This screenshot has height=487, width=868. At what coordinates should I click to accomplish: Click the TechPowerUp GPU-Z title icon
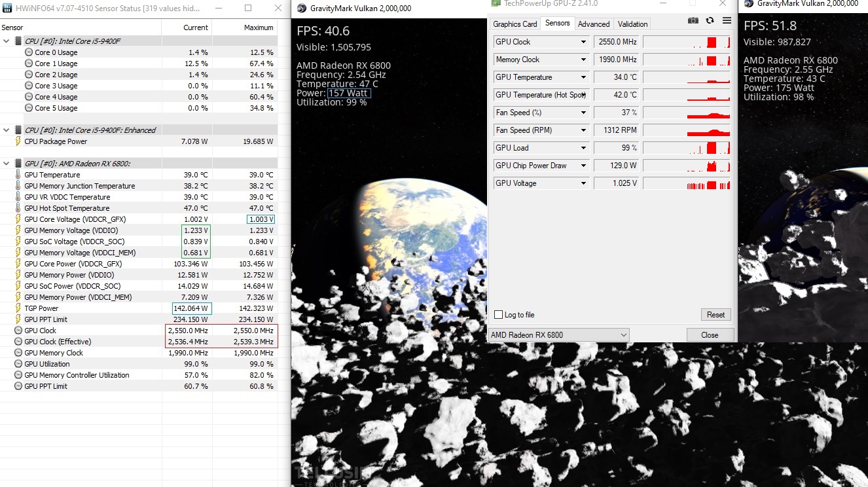[x=496, y=3]
